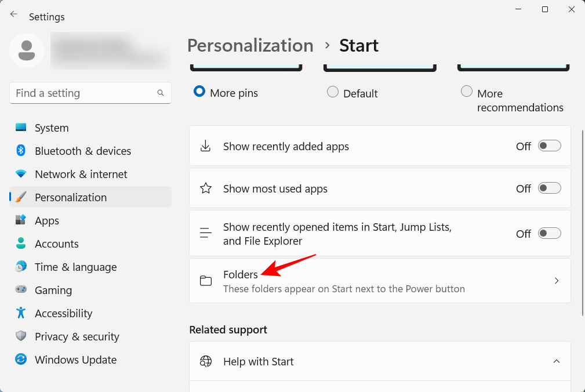Image resolution: width=585 pixels, height=392 pixels.
Task: Select the Accessibility sidebar entry
Action: 63,313
